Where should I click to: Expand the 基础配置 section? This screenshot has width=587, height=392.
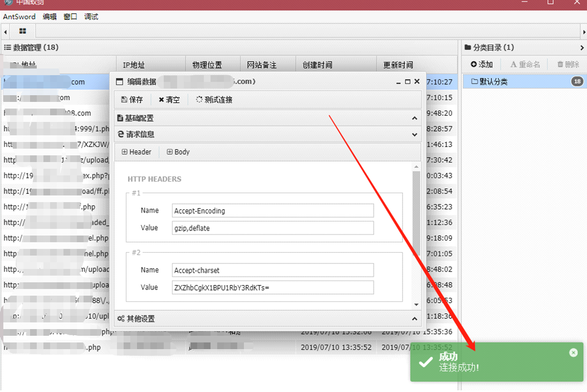coord(268,118)
